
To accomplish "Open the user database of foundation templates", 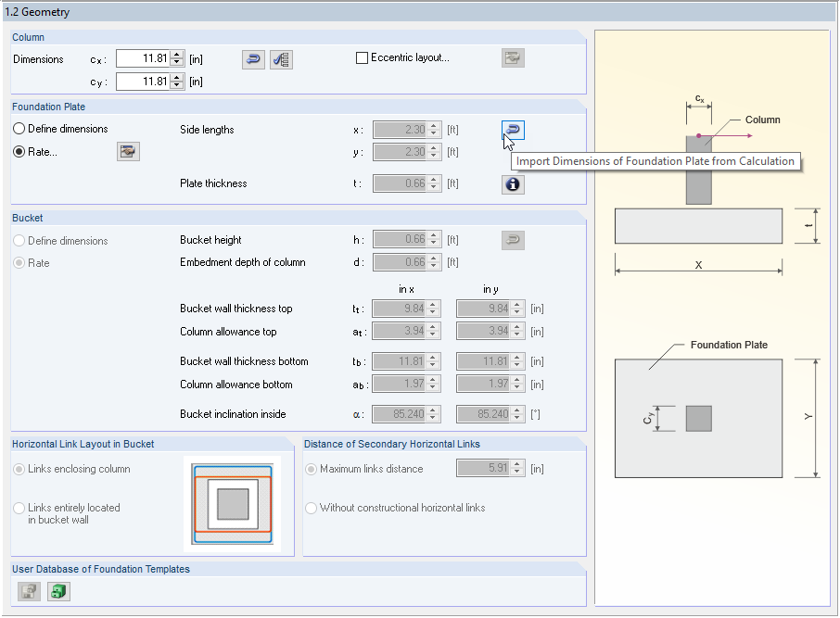I will 58,591.
